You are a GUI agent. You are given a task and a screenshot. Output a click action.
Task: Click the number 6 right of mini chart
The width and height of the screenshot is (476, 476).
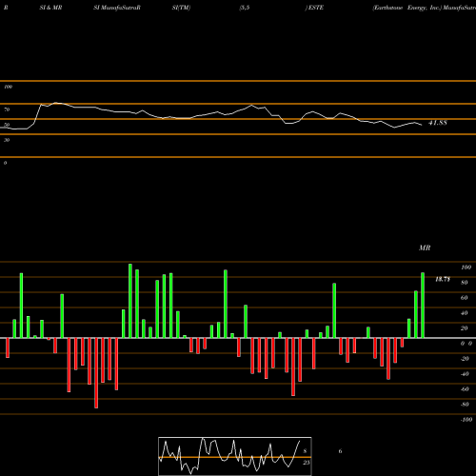[340, 451]
